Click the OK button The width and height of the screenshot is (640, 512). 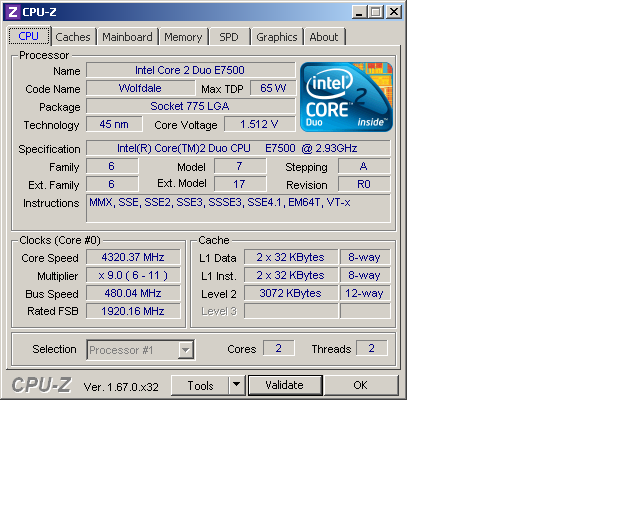360,385
